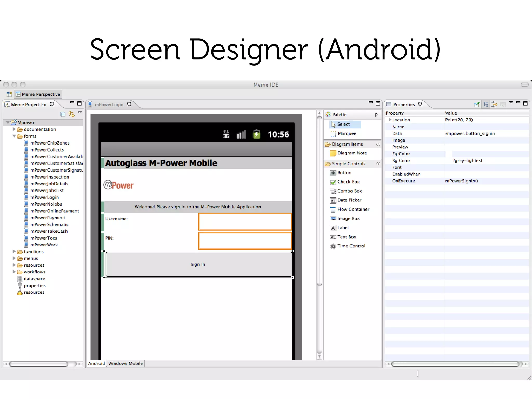Click the Open Perspective icon
532x399 pixels.
pyautogui.click(x=9, y=94)
